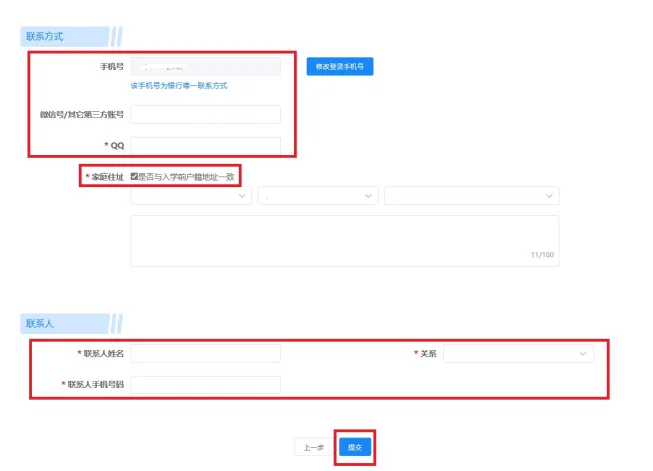
Task: Click the 联系人手机号码 input field
Action: point(205,384)
